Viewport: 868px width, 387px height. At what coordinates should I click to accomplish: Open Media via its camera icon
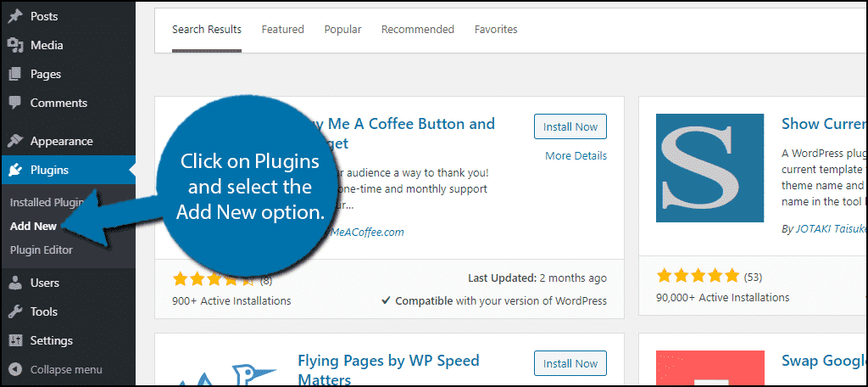pyautogui.click(x=15, y=46)
